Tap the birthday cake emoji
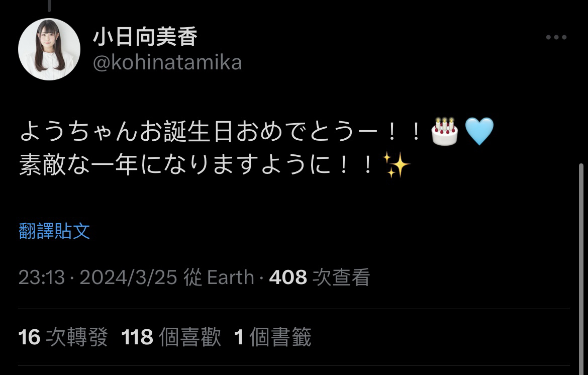This screenshot has width=588, height=375. pos(444,131)
